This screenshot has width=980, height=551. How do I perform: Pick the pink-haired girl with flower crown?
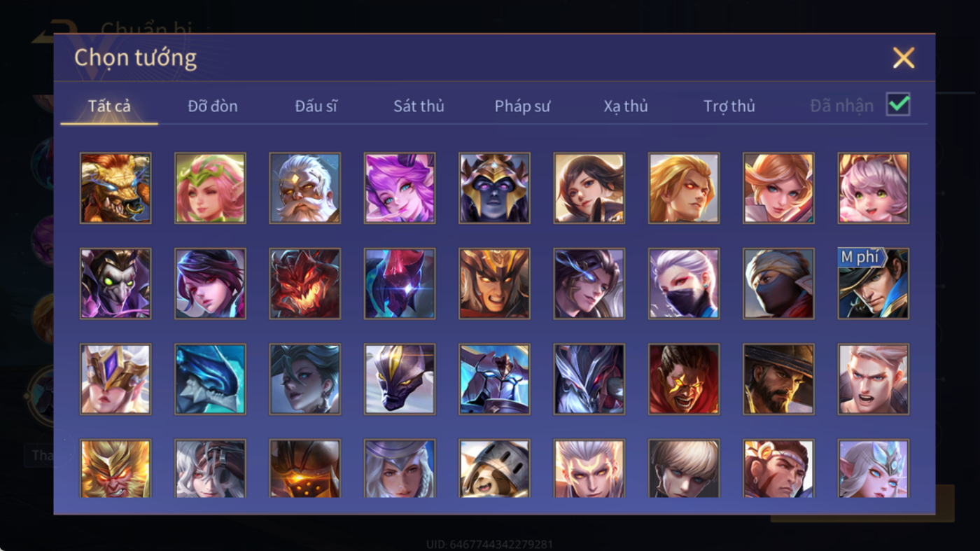(x=210, y=188)
